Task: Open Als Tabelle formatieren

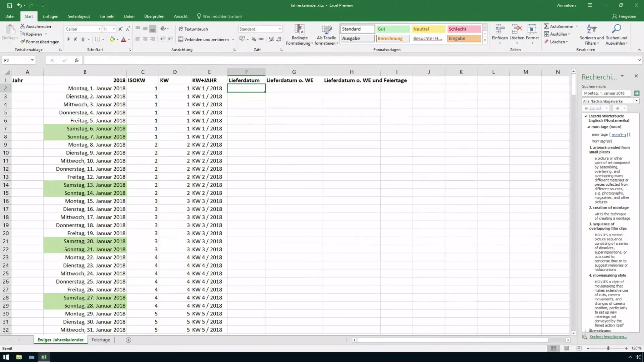Action: click(326, 35)
